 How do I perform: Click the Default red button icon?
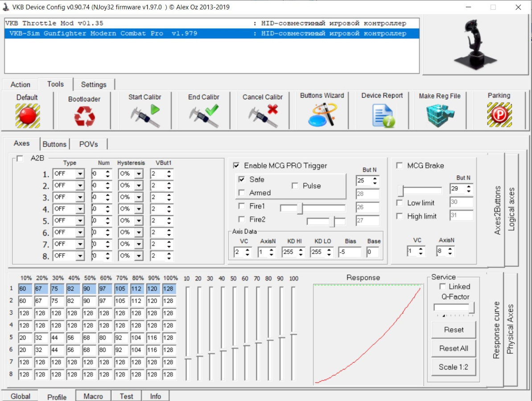[x=27, y=115]
